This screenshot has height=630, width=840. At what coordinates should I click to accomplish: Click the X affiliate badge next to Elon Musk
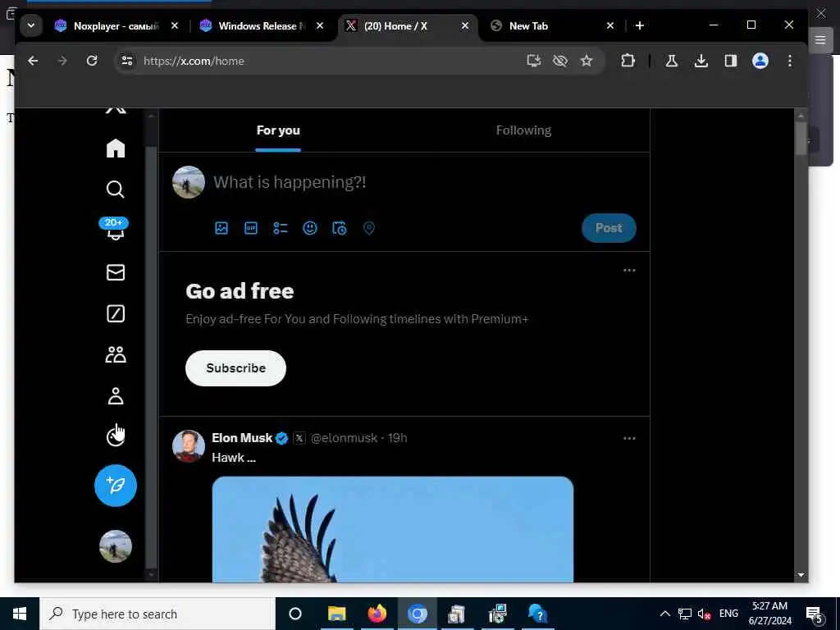(299, 438)
